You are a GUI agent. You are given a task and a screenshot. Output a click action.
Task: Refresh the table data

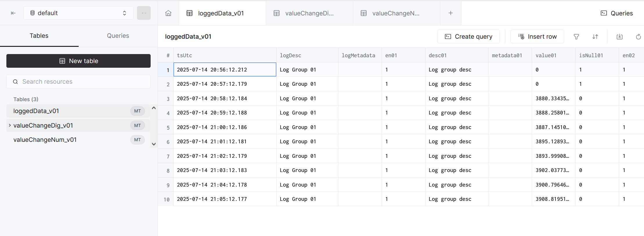point(638,37)
